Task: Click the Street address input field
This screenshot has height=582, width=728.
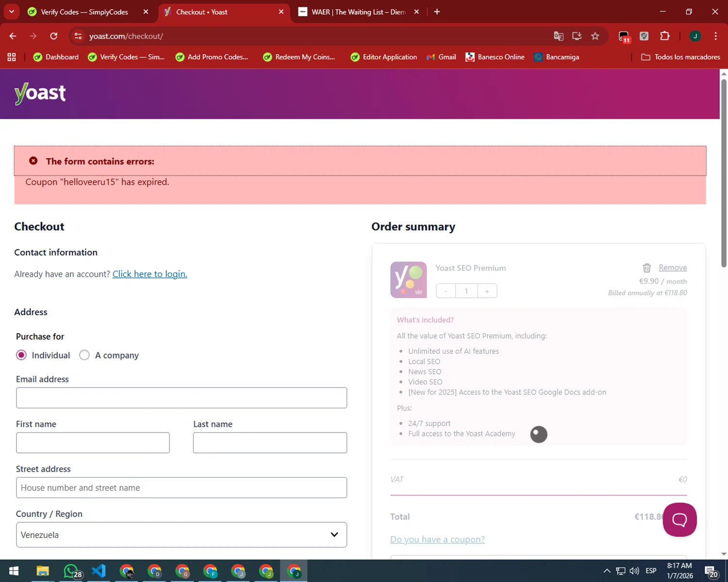Action: [x=182, y=487]
